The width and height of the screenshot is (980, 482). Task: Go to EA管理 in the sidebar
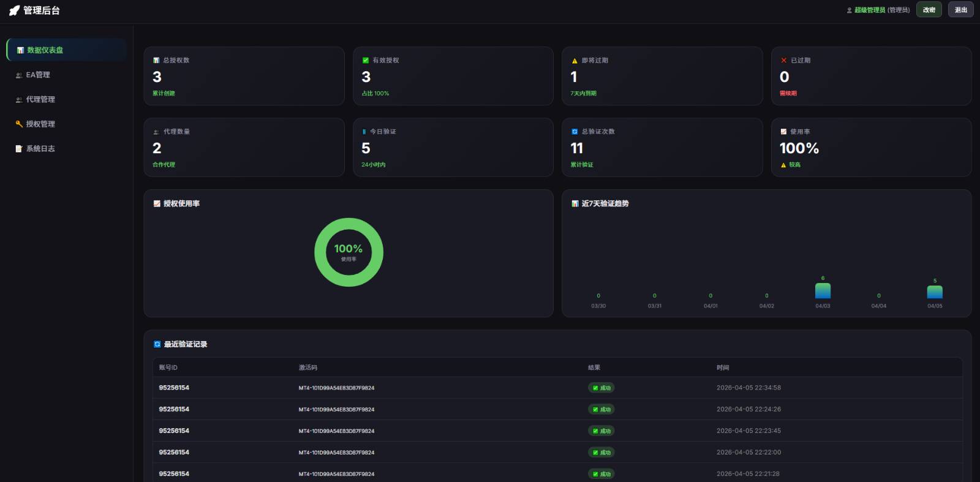coord(67,75)
